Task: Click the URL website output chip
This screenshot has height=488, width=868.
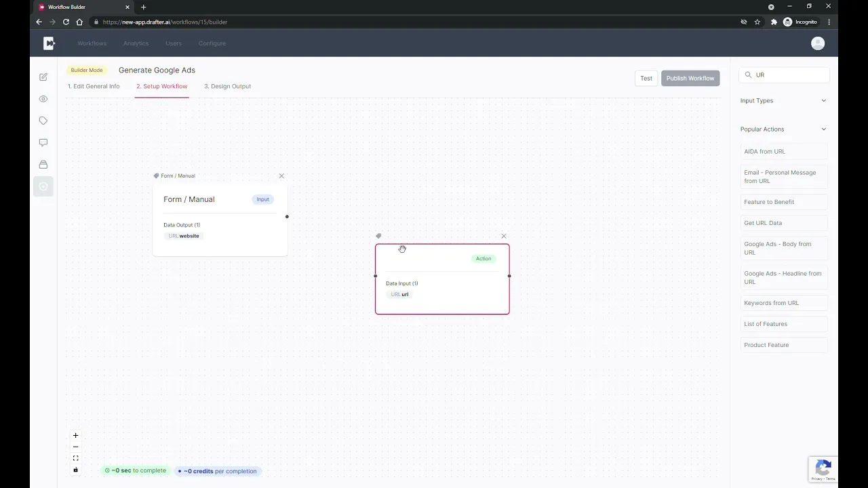Action: point(184,236)
